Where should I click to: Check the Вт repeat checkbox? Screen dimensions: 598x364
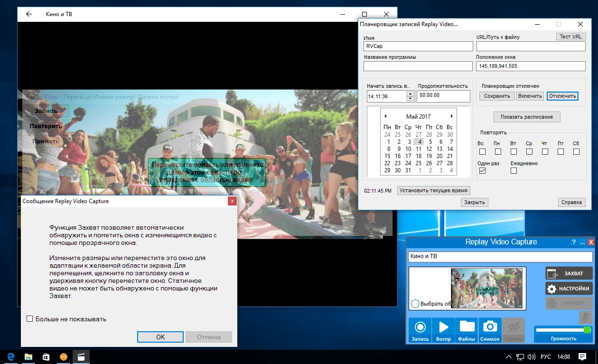(514, 152)
